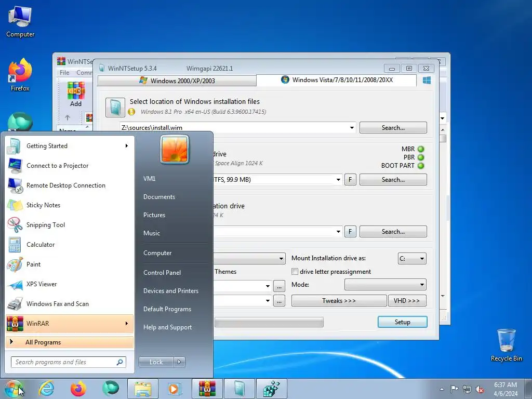This screenshot has width=532, height=399.
Task: Open Windows Fax and Scan
Action: tap(70, 303)
